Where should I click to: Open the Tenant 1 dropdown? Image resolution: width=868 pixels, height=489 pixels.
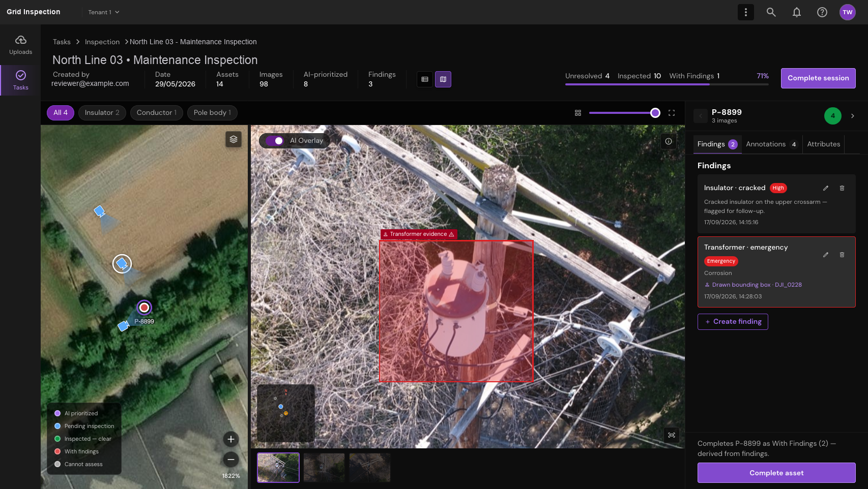tap(104, 12)
